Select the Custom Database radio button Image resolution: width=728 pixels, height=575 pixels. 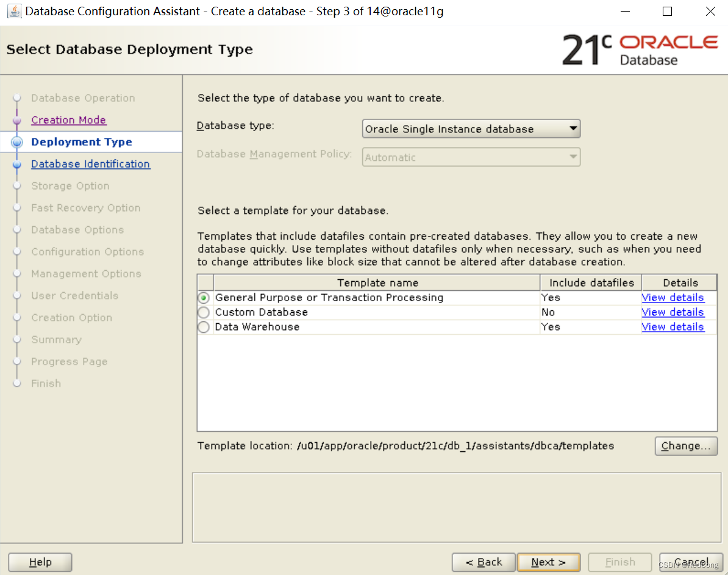[204, 312]
